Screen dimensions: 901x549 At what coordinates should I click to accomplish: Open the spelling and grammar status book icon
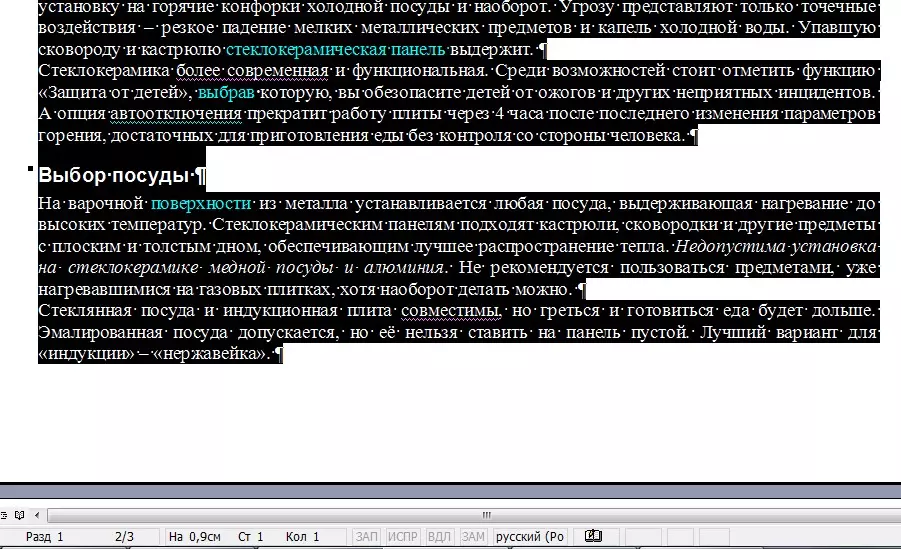pos(593,536)
